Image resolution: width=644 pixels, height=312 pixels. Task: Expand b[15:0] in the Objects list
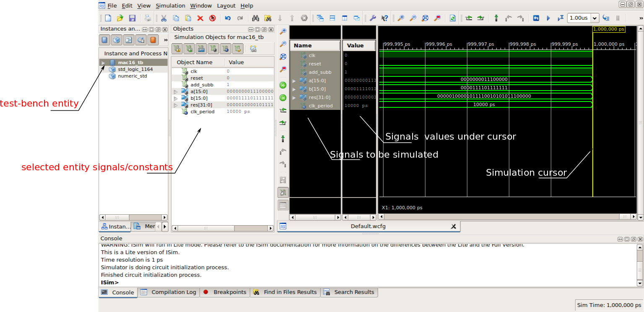(176, 98)
